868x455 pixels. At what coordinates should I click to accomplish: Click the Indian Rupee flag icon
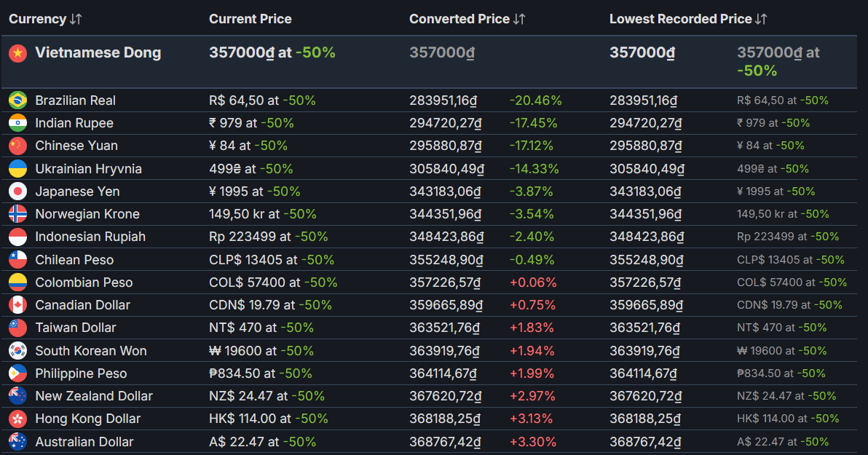18,123
